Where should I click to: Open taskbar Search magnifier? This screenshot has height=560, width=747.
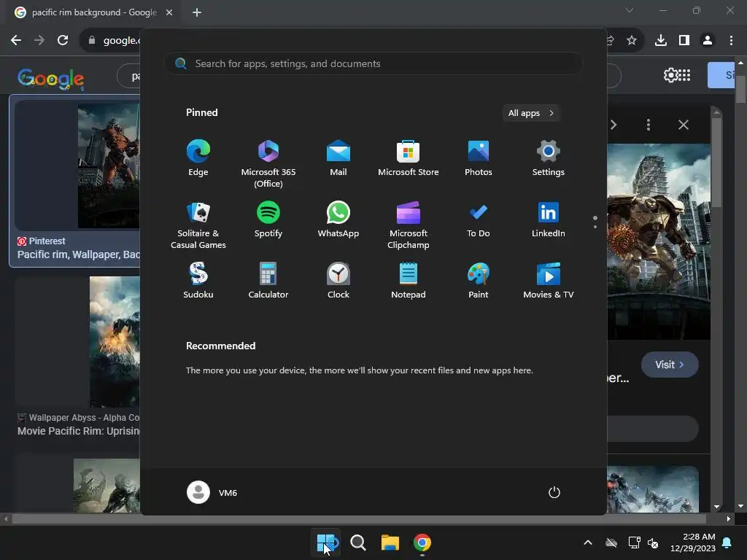[x=357, y=542]
